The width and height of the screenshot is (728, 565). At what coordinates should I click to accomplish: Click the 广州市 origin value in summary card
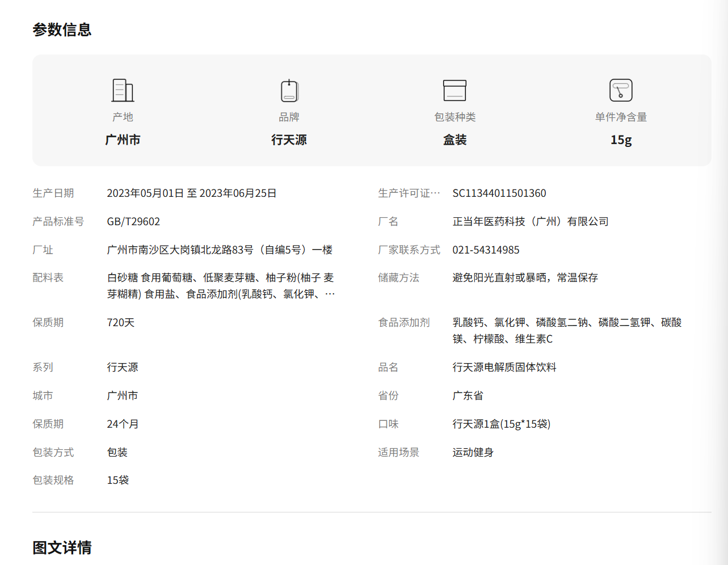coord(123,140)
